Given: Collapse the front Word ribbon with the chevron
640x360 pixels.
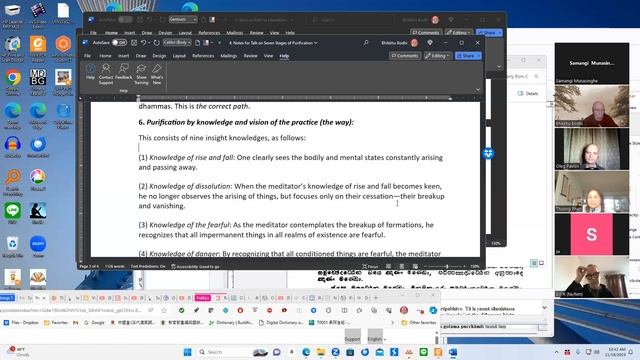Looking at the screenshot, I should (478, 89).
